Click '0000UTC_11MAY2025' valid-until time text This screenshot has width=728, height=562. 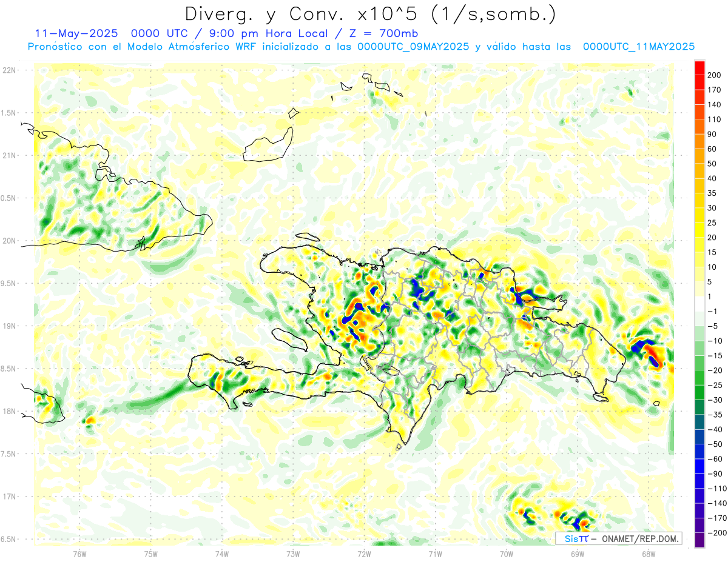[x=639, y=47]
